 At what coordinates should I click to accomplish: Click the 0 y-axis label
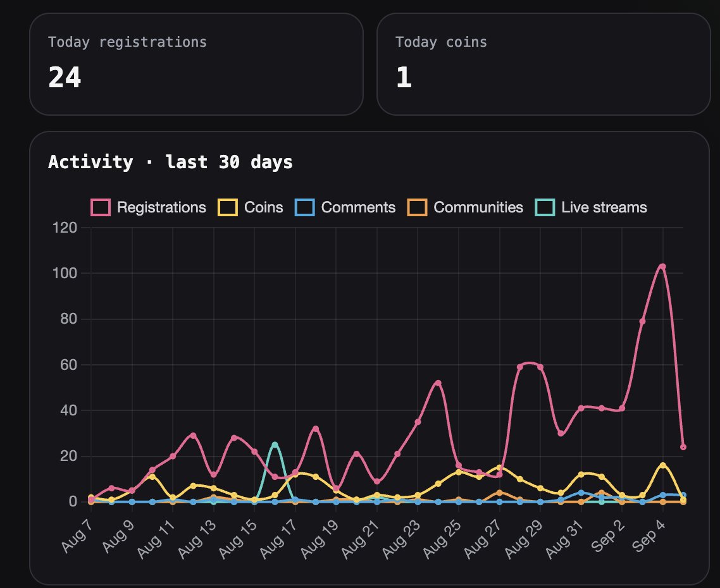[x=73, y=502]
